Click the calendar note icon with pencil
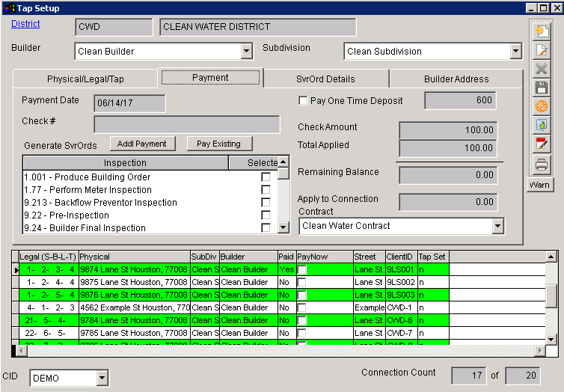 [x=541, y=144]
